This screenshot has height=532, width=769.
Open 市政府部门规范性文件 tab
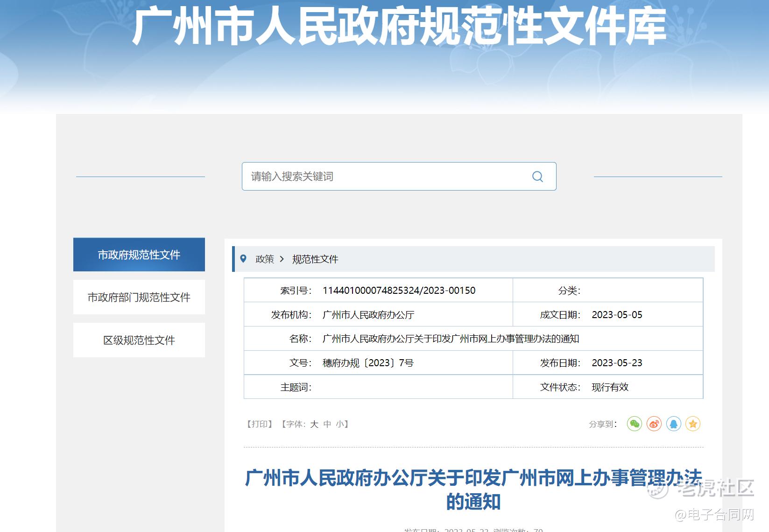click(x=139, y=297)
